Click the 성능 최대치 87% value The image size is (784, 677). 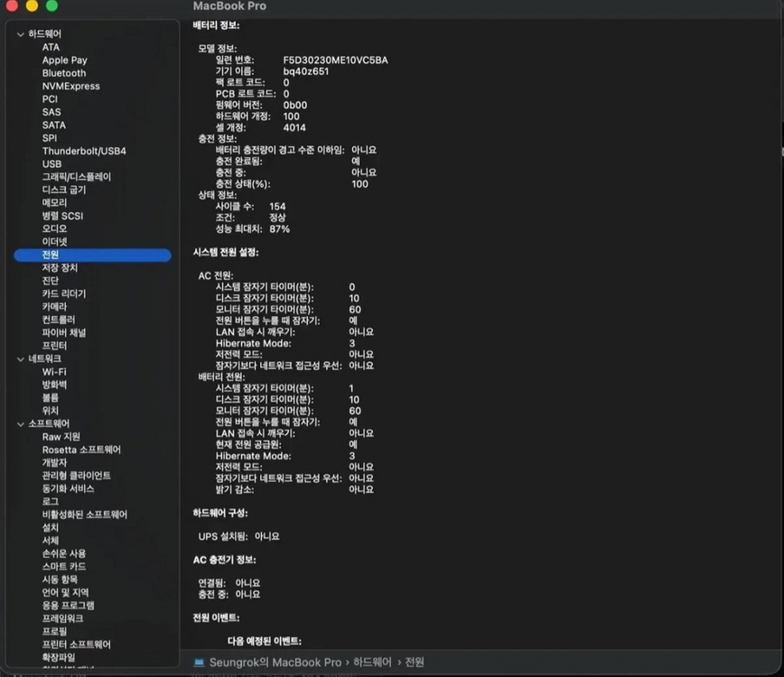tap(279, 229)
